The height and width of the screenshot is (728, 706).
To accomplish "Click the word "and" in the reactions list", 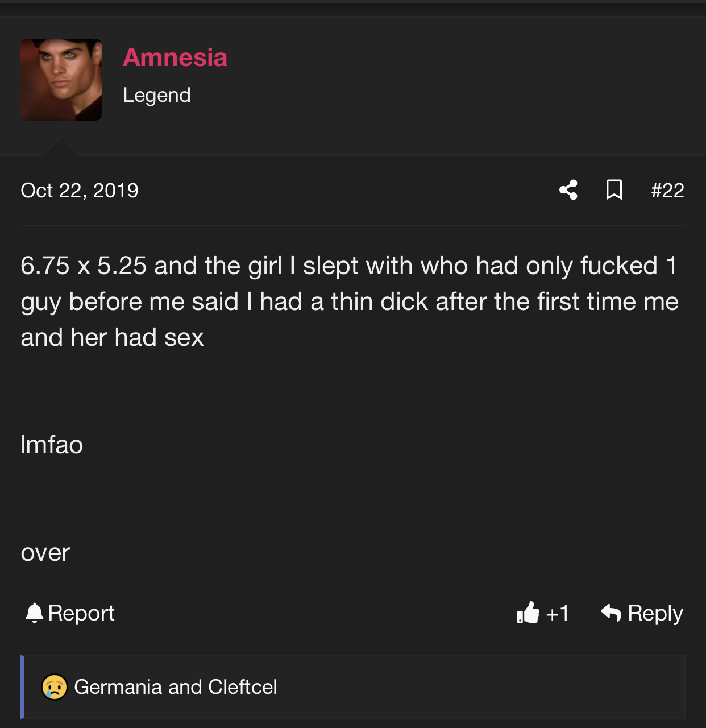I will coord(185,687).
